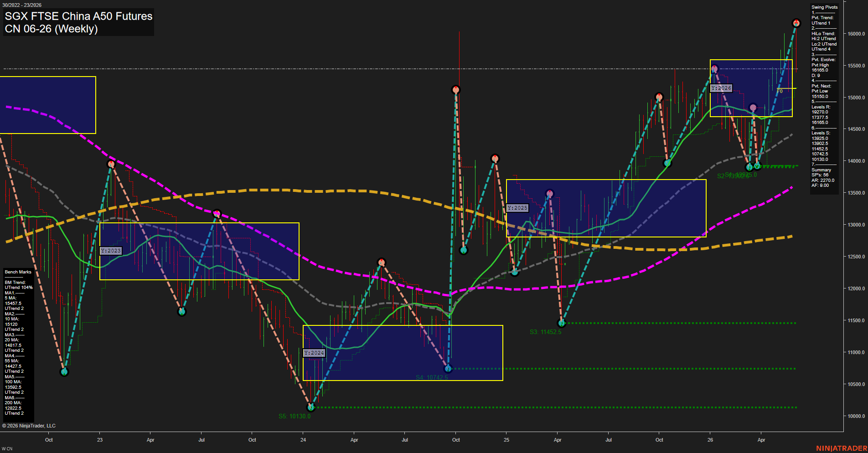
Task: Click the S5: 10130.0 support label on chart
Action: click(294, 416)
